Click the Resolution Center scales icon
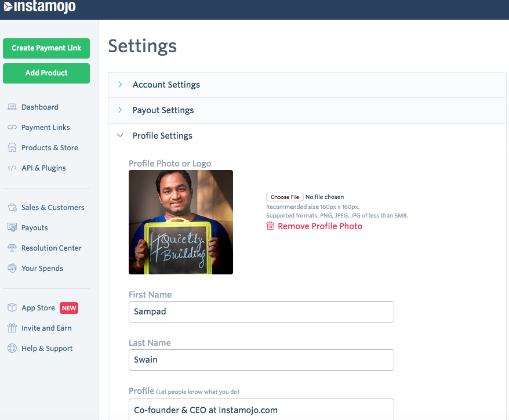This screenshot has height=420, width=509. [x=12, y=248]
